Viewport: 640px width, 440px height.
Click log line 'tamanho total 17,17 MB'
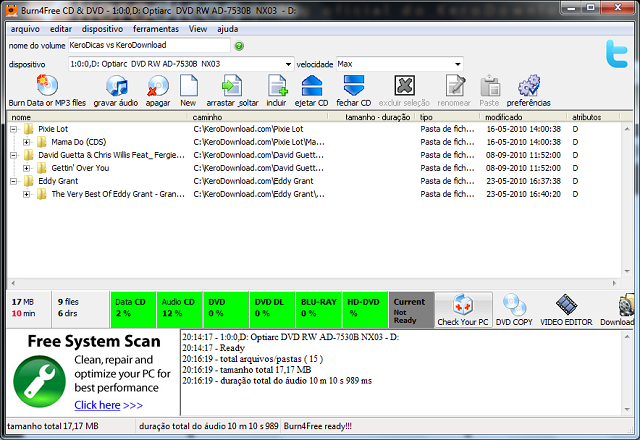[x=247, y=370]
